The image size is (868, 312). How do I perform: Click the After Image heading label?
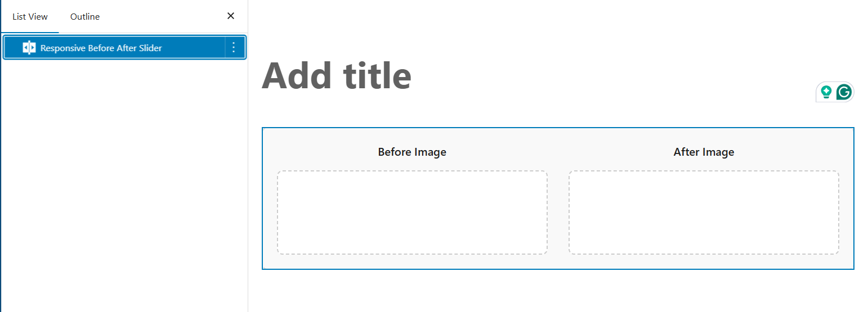tap(704, 152)
